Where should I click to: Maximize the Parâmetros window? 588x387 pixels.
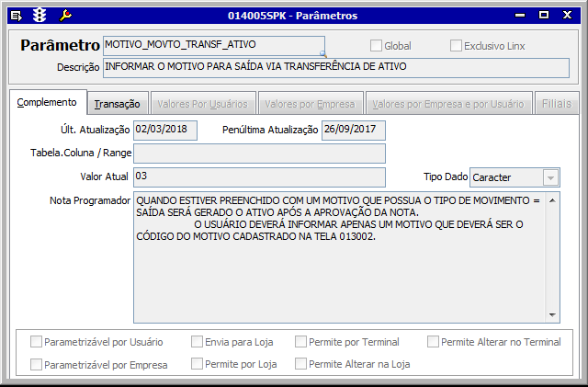click(544, 15)
